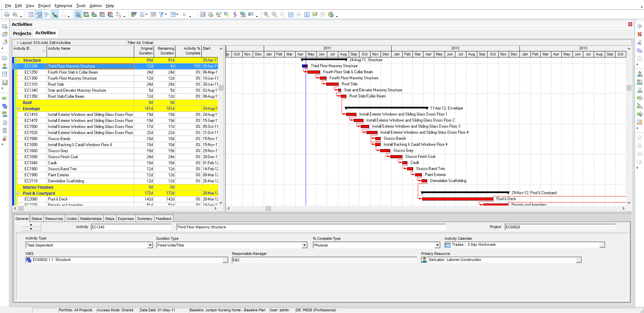Open the Risks dice icon in left sidebar
The width and height of the screenshot is (644, 313).
(5, 138)
